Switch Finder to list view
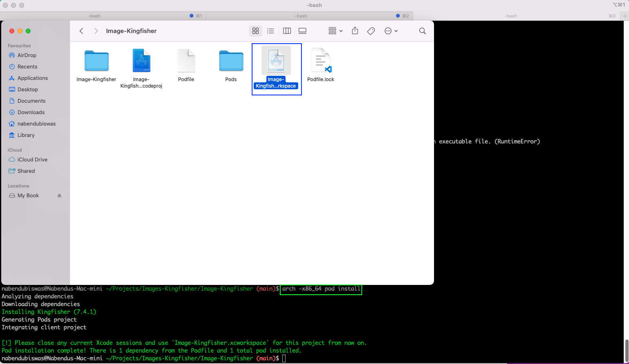 [x=270, y=31]
